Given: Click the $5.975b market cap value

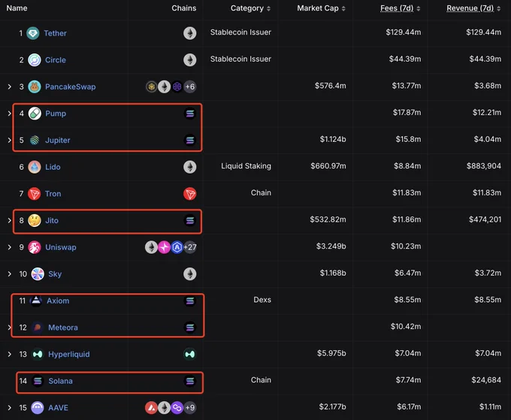Looking at the screenshot, I should [x=331, y=353].
